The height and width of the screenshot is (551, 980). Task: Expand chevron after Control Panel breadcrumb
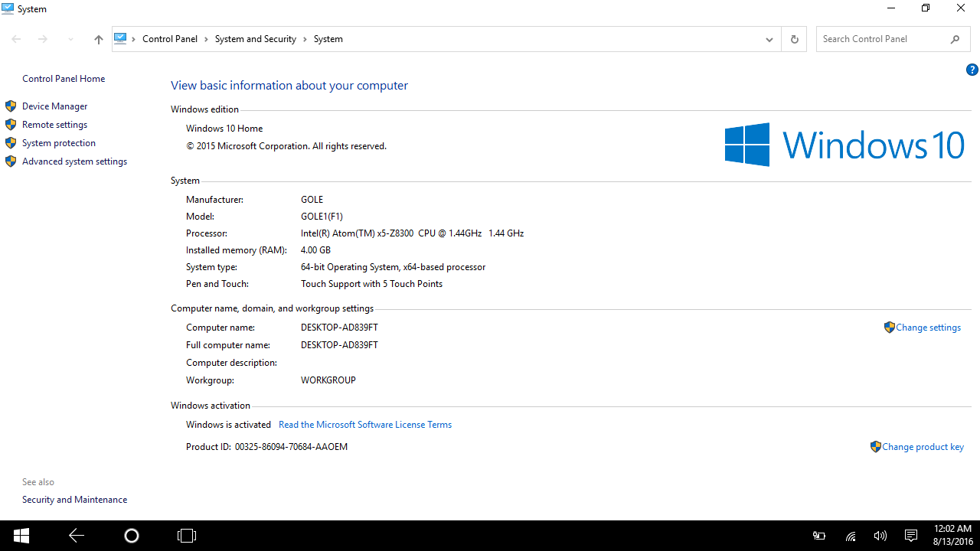tap(206, 39)
